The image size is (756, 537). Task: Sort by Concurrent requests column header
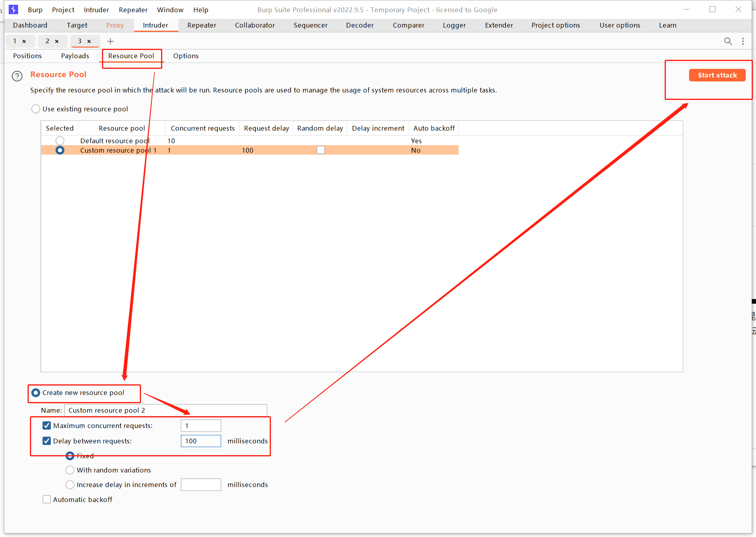point(202,128)
